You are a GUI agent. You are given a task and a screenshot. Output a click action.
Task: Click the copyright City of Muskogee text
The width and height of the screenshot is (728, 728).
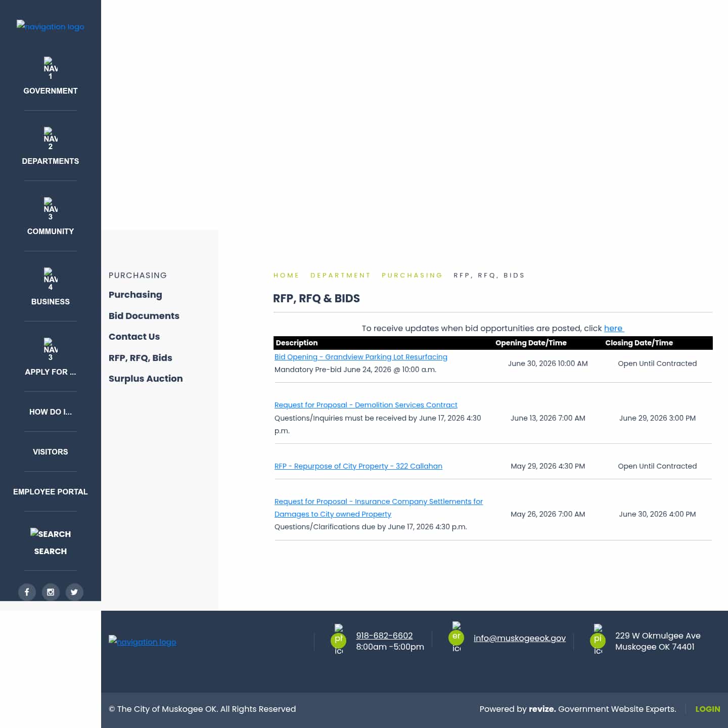click(202, 709)
